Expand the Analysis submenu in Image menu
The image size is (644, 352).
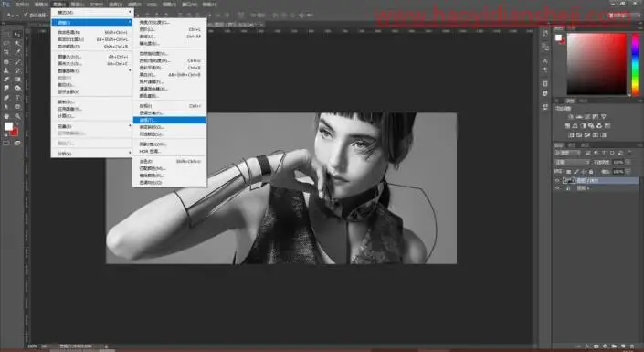(x=91, y=153)
